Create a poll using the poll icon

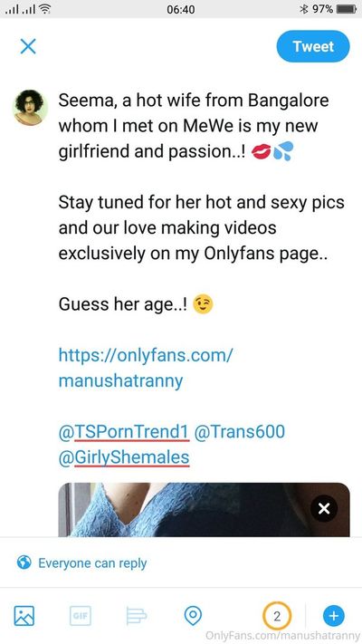137,616
